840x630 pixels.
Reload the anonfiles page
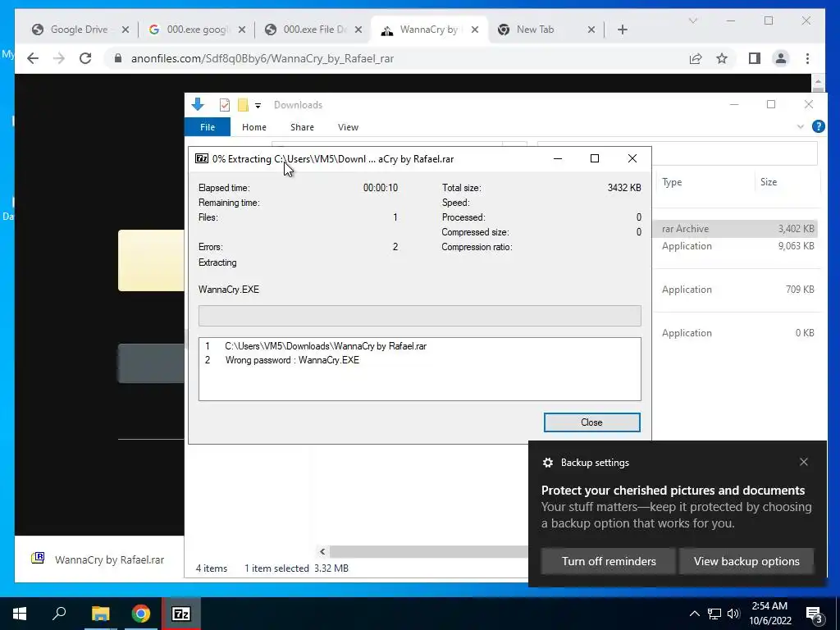[85, 58]
